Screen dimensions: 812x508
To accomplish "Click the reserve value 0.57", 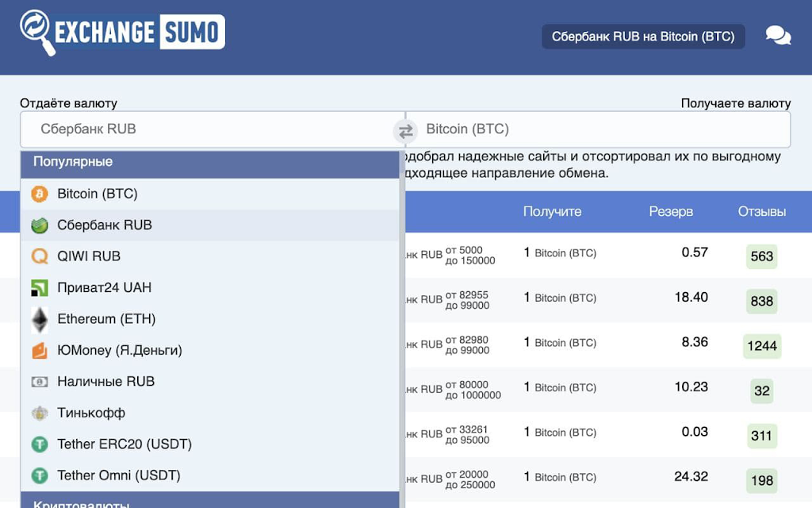I will pyautogui.click(x=695, y=252).
